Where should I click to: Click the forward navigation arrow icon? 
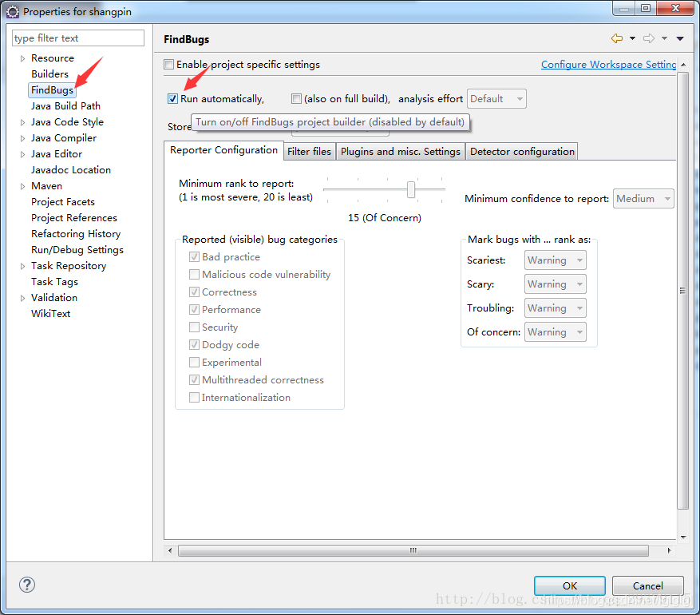(x=649, y=38)
